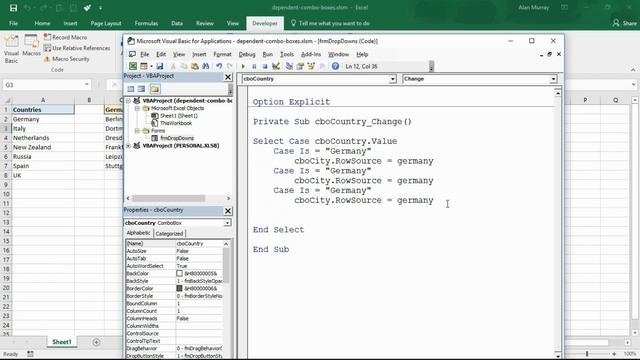Open the File menu in the VBA editor

tap(144, 54)
